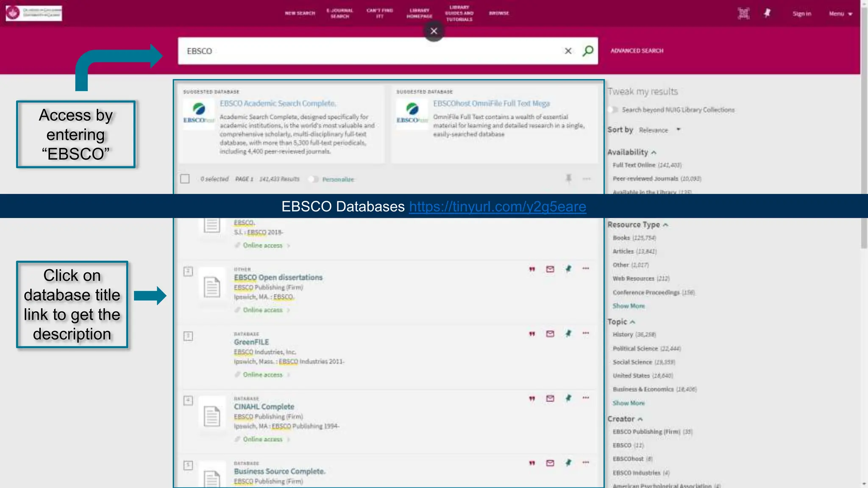868x488 pixels.
Task: Clear the EBSCO search text with X
Action: [568, 51]
